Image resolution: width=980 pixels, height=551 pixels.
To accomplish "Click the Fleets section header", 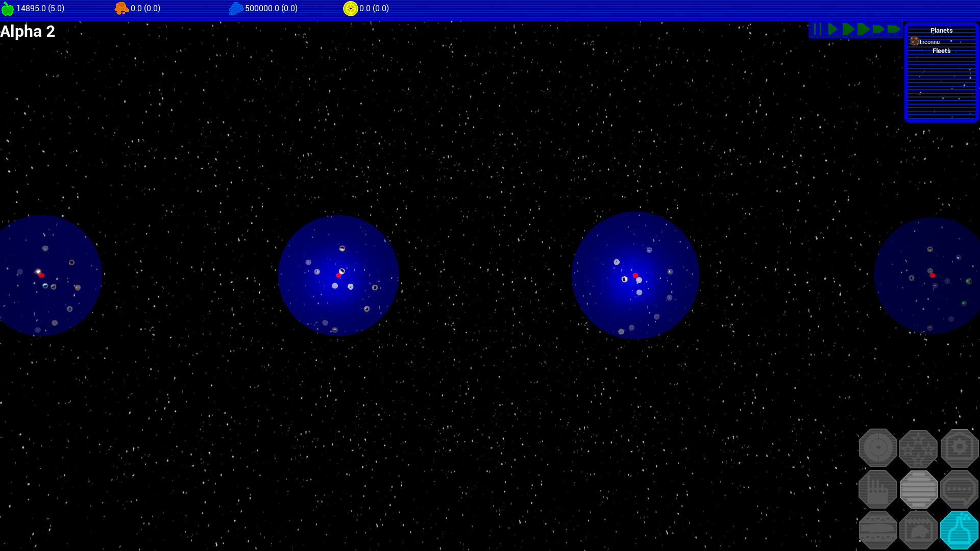I will point(941,51).
